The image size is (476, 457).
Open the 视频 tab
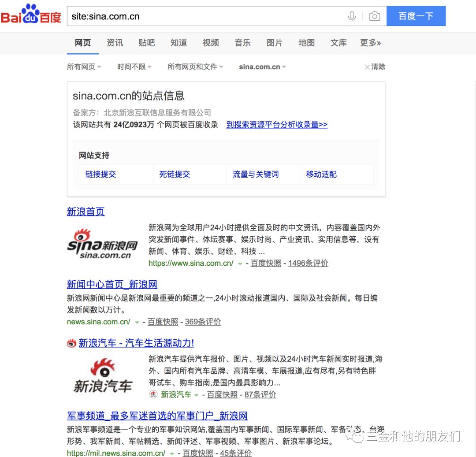(x=211, y=43)
